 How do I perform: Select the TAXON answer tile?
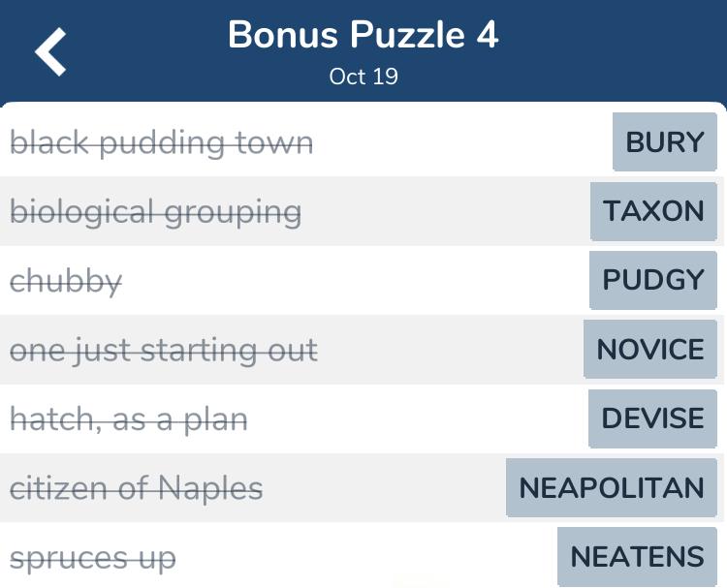(653, 211)
